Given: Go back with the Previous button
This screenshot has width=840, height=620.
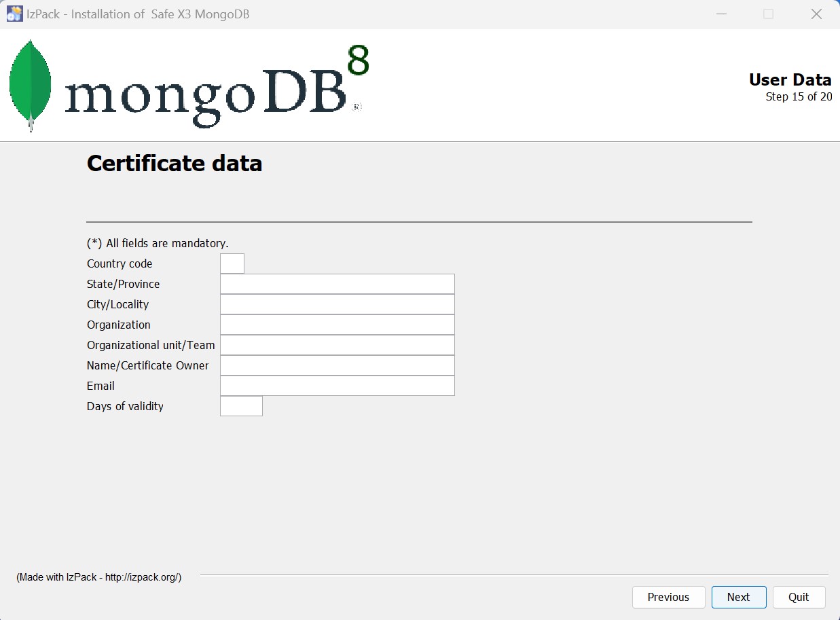Looking at the screenshot, I should tap(668, 597).
